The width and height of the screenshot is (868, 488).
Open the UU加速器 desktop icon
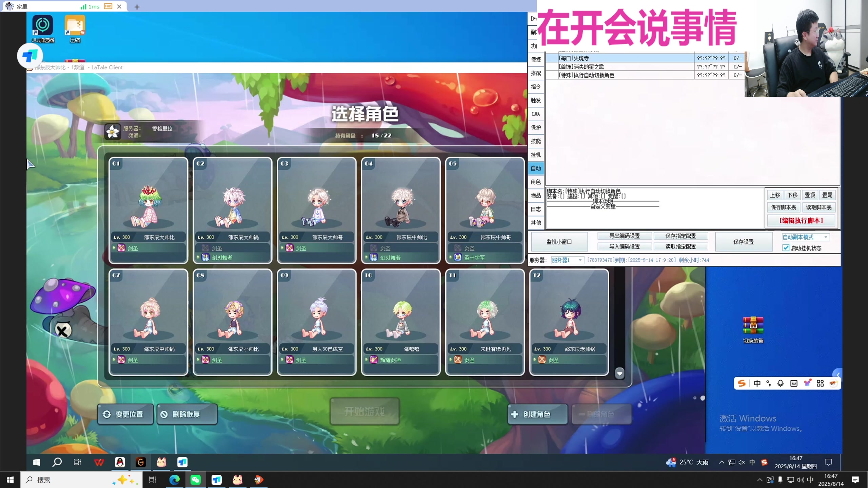click(42, 29)
